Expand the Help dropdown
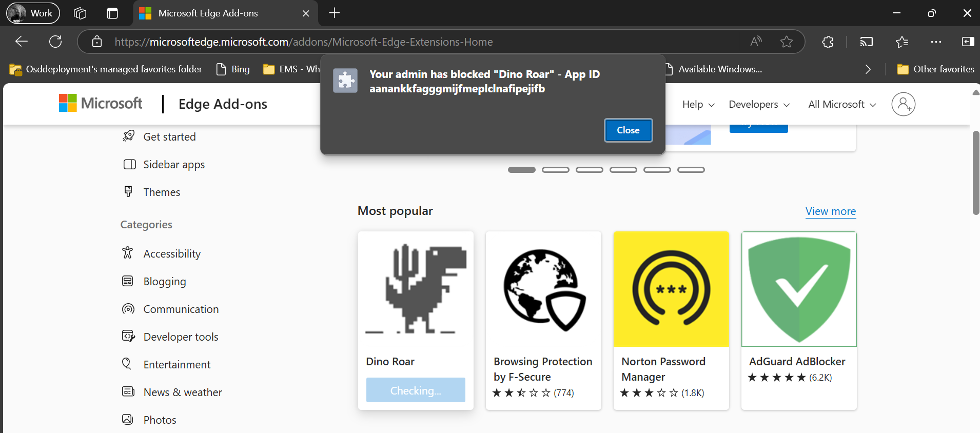The image size is (980, 433). click(x=698, y=105)
